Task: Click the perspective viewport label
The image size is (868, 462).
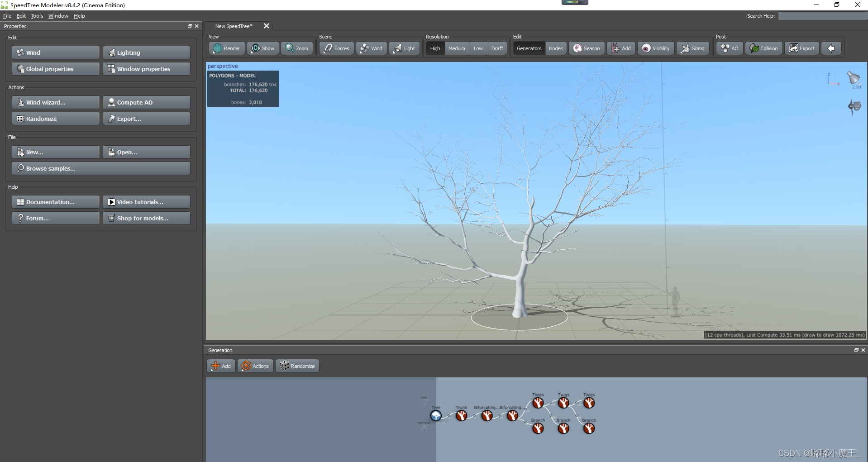Action: click(x=223, y=66)
